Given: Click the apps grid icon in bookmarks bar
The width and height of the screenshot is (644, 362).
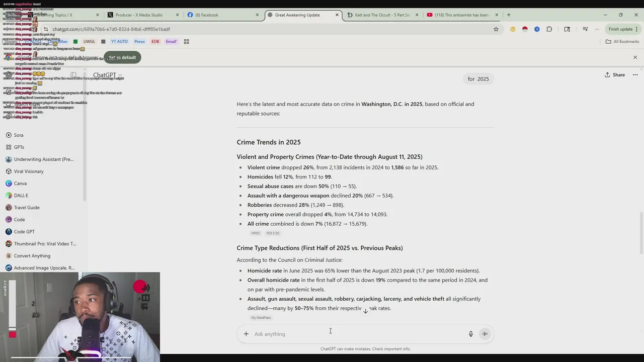Looking at the screenshot, I should (x=186, y=42).
